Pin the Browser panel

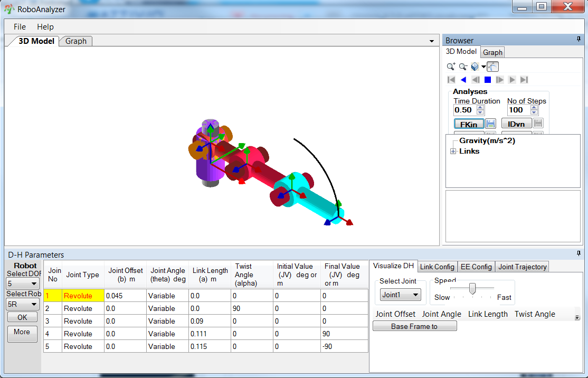[x=578, y=39]
